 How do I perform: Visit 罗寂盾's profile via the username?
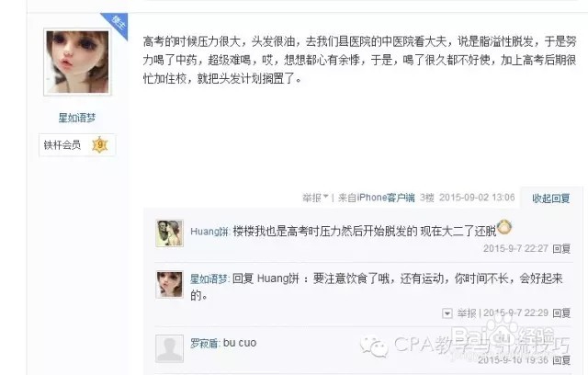point(204,343)
